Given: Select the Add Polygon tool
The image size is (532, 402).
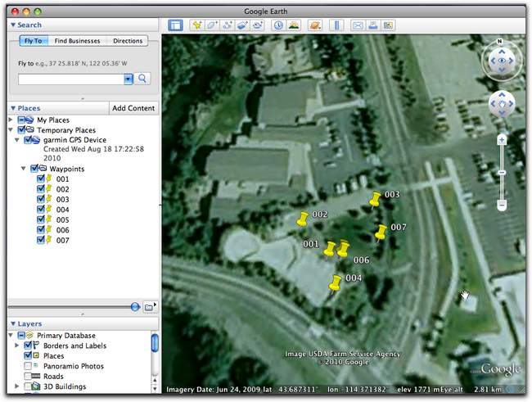Looking at the screenshot, I should click(x=212, y=25).
